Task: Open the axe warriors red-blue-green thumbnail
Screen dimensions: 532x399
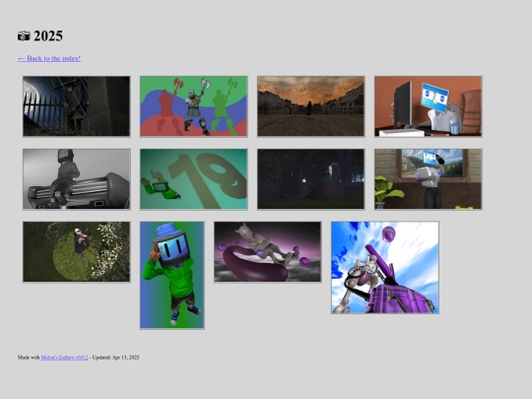Action: click(194, 106)
